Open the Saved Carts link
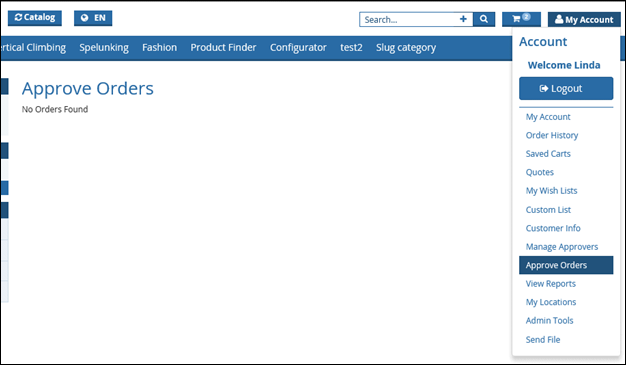626x365 pixels. click(x=548, y=154)
